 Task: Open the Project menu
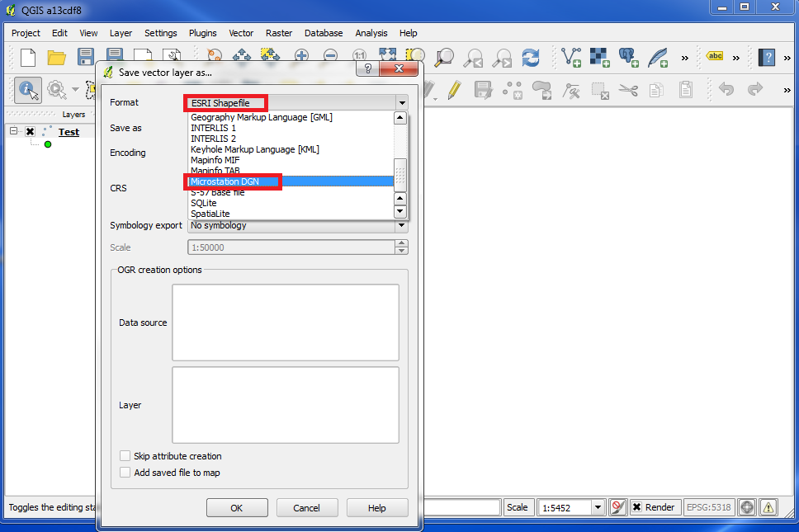pyautogui.click(x=26, y=33)
